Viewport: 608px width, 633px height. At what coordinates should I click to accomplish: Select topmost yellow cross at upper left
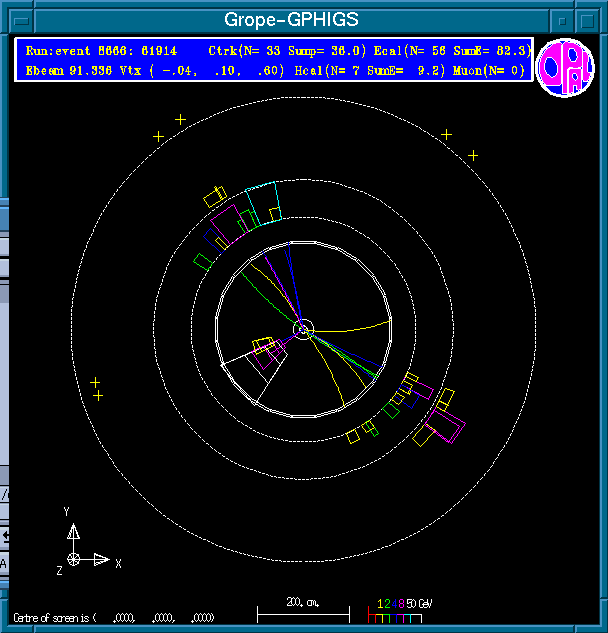pos(180,119)
